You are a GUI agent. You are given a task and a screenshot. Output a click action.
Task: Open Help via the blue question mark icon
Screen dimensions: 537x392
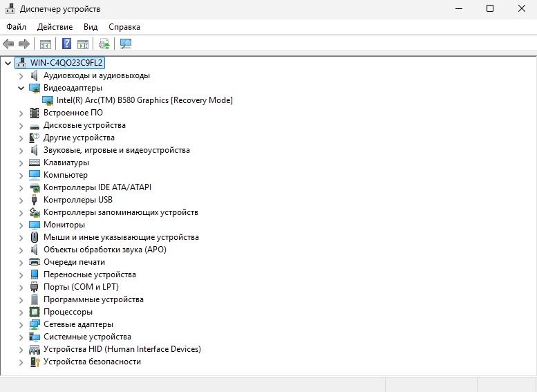tap(67, 44)
